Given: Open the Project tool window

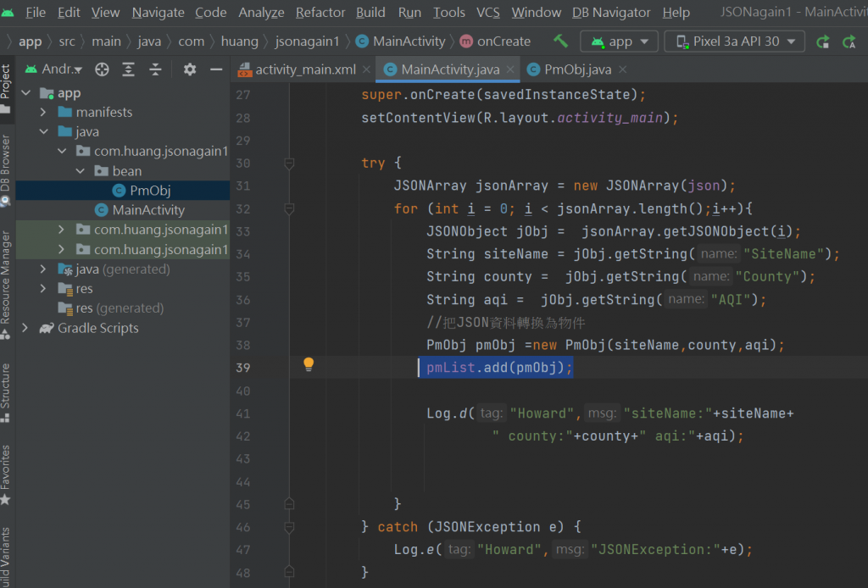Looking at the screenshot, I should [6, 88].
